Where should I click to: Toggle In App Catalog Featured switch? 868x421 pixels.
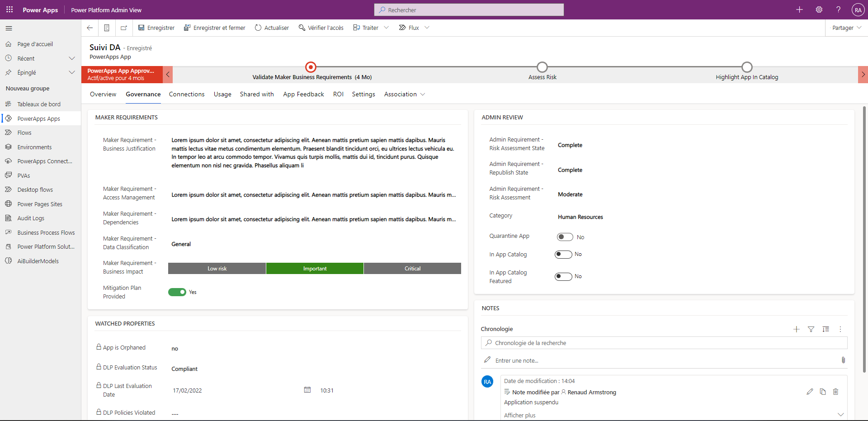[563, 276]
